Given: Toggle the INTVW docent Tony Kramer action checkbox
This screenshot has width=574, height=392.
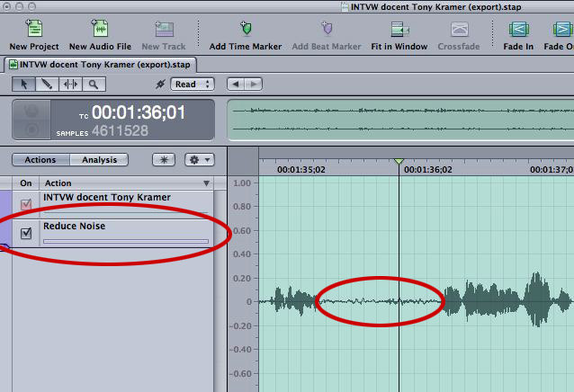Looking at the screenshot, I should coord(26,204).
